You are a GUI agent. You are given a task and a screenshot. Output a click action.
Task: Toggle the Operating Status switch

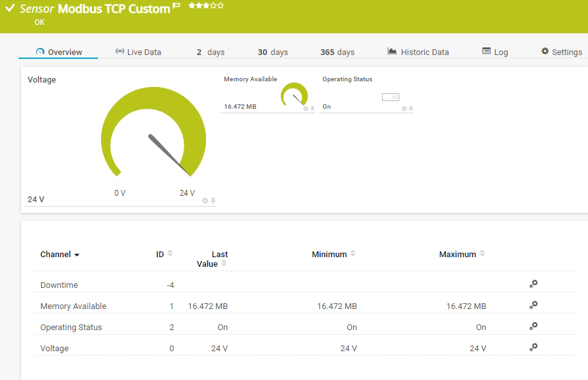pos(390,97)
